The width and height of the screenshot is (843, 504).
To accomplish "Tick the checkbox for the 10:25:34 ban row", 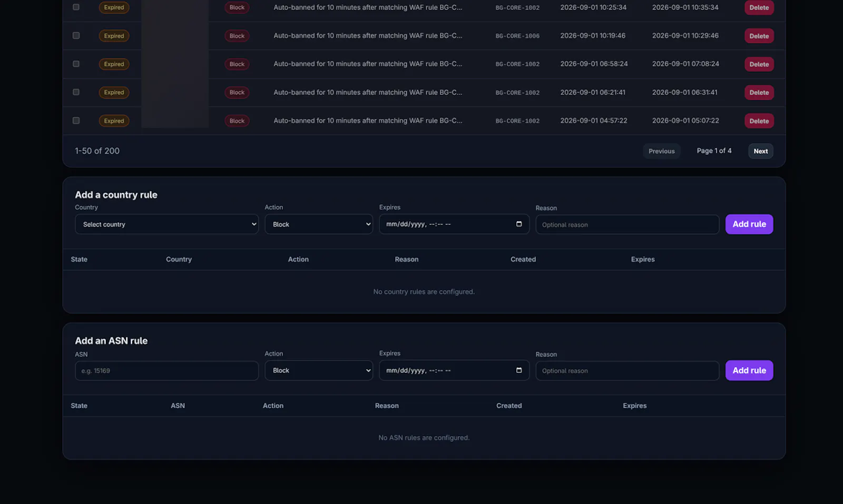I will pyautogui.click(x=76, y=7).
